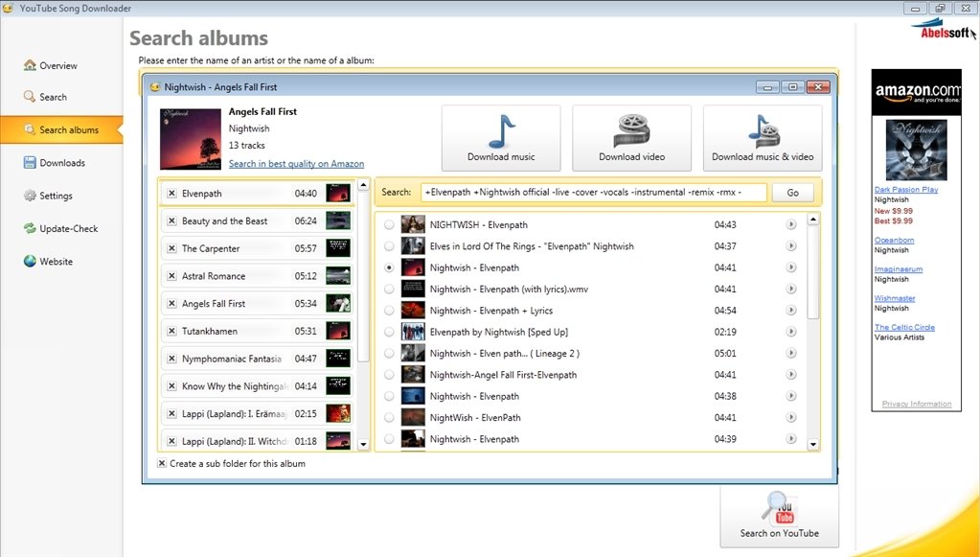Screen dimensions: 980x557
Task: Play preview of Elven path Lineage 2
Action: pyautogui.click(x=790, y=353)
